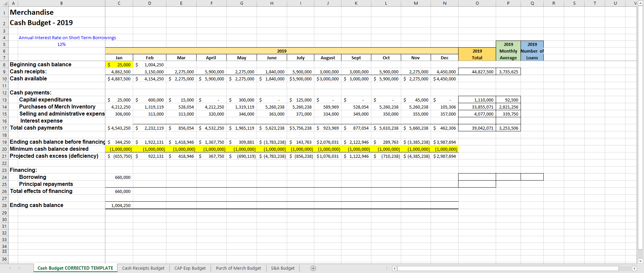Select the Borrowing 660,000 cell in January
Image resolution: width=644 pixels, height=273 pixels.
[119, 177]
